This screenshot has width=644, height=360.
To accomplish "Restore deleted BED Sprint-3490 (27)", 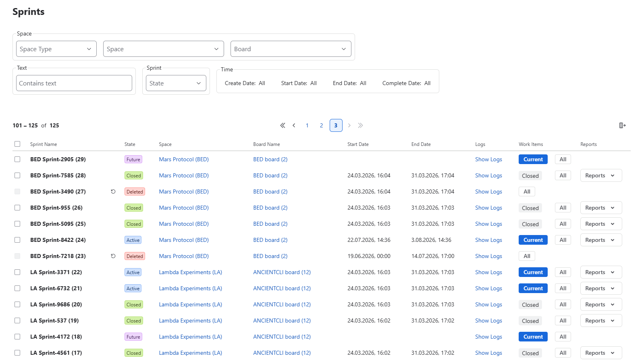I will (113, 191).
